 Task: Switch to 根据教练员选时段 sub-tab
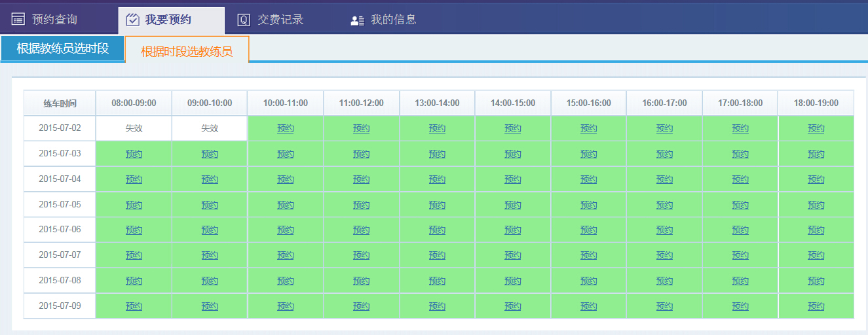coord(62,48)
